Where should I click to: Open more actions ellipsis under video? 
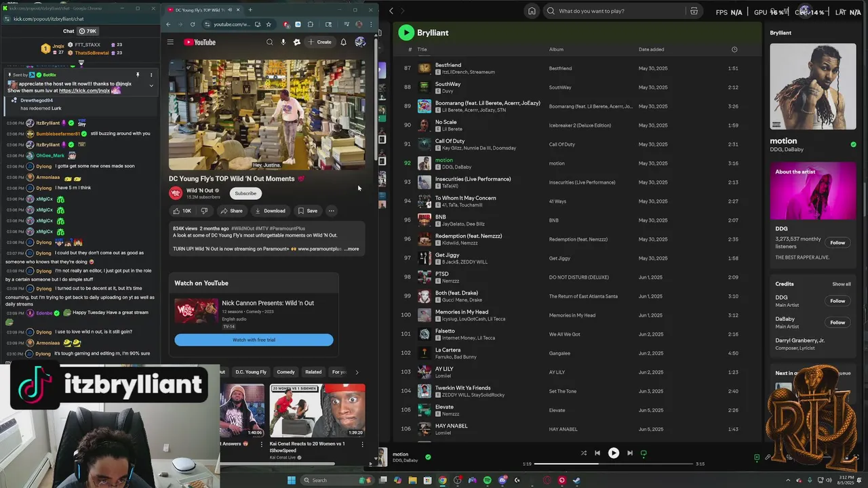(x=332, y=211)
